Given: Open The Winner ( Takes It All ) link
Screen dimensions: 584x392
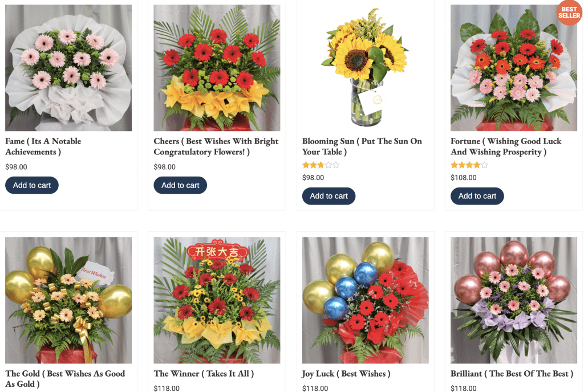Looking at the screenshot, I should coord(204,373).
